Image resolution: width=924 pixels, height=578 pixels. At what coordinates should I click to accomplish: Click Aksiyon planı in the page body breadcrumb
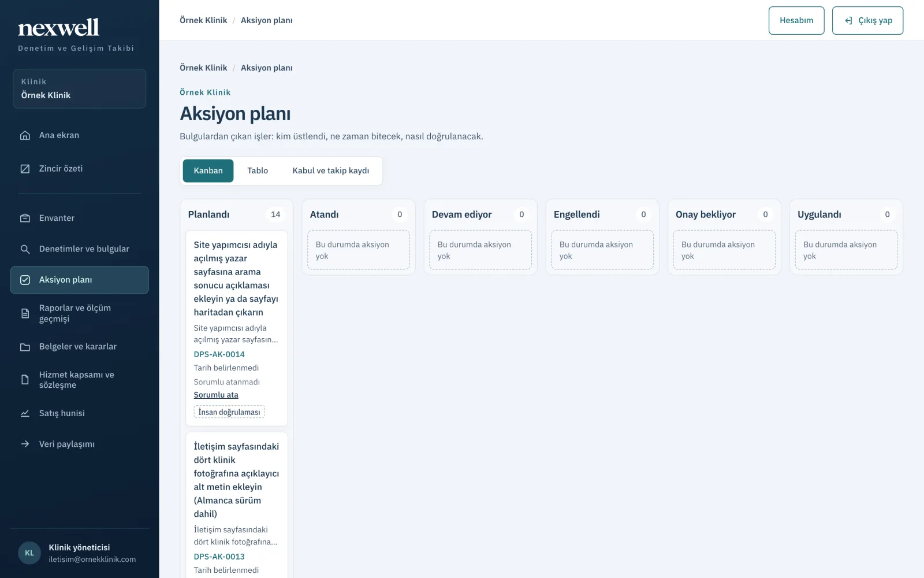(266, 68)
